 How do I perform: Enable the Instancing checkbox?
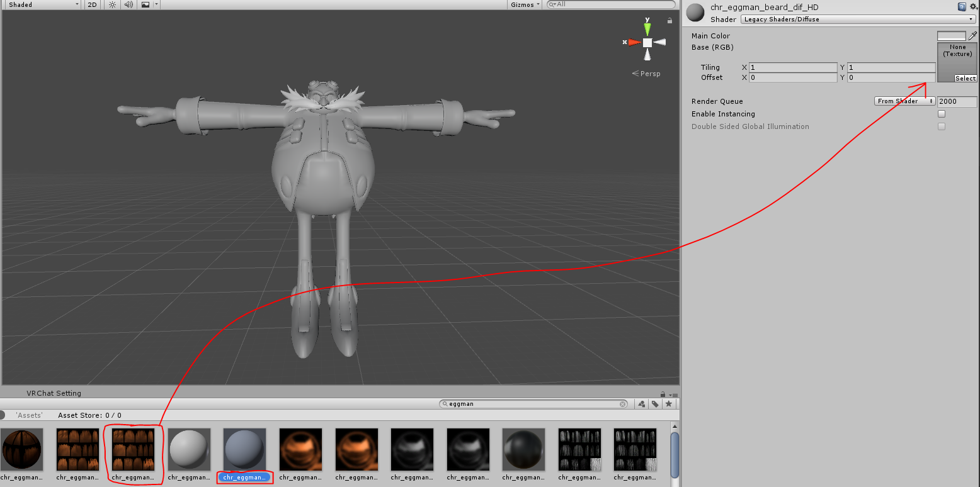(942, 114)
